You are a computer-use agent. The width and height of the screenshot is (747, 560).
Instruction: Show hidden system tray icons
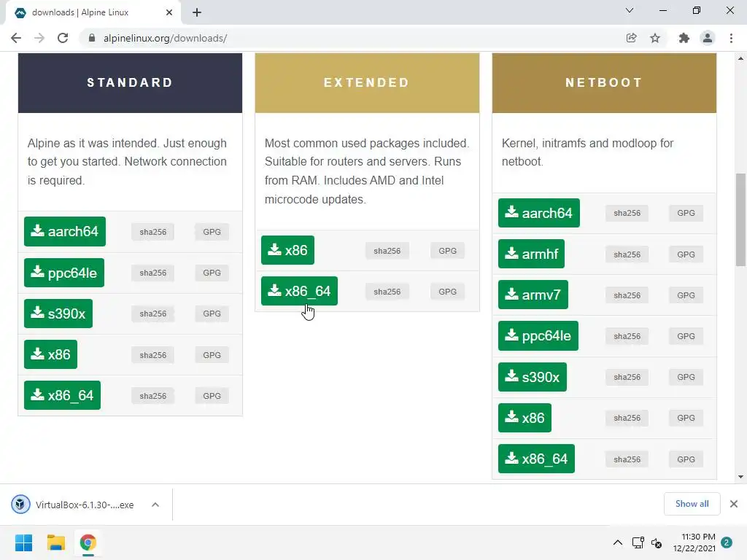click(617, 542)
